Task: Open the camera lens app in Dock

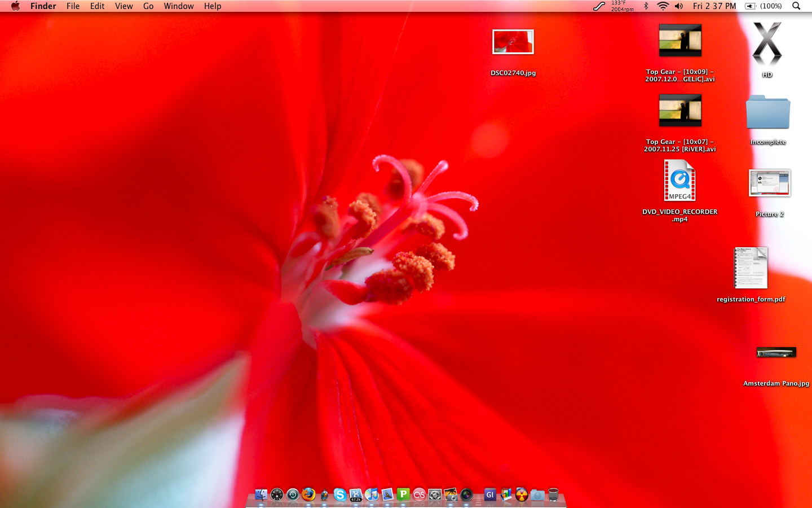Action: point(466,495)
